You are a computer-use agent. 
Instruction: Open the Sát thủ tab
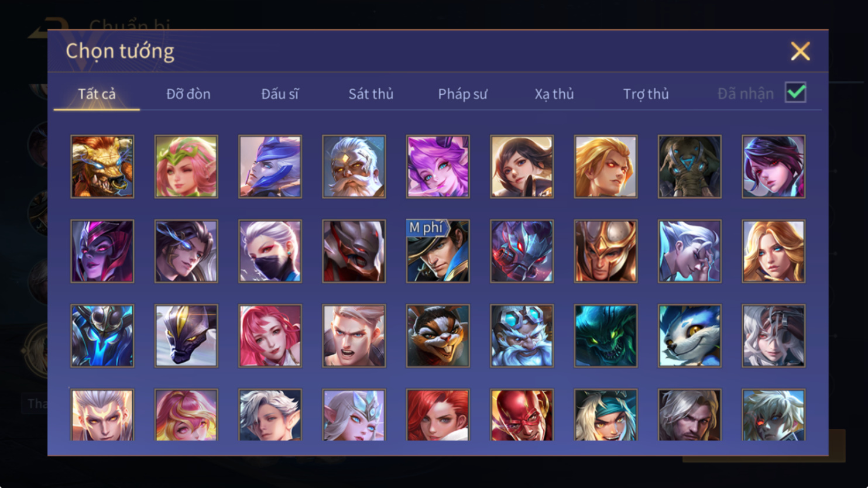point(371,94)
